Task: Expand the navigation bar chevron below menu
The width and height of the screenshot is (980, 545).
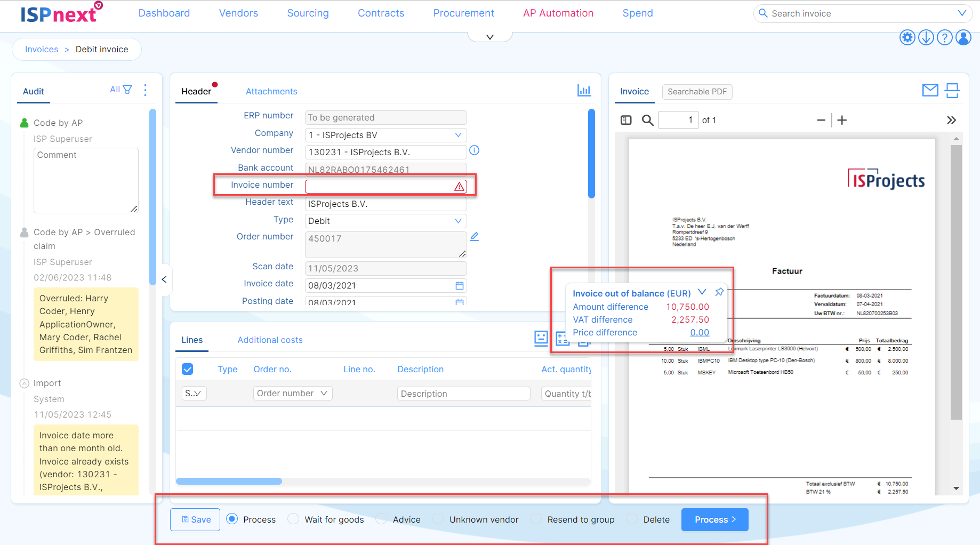Action: [490, 37]
